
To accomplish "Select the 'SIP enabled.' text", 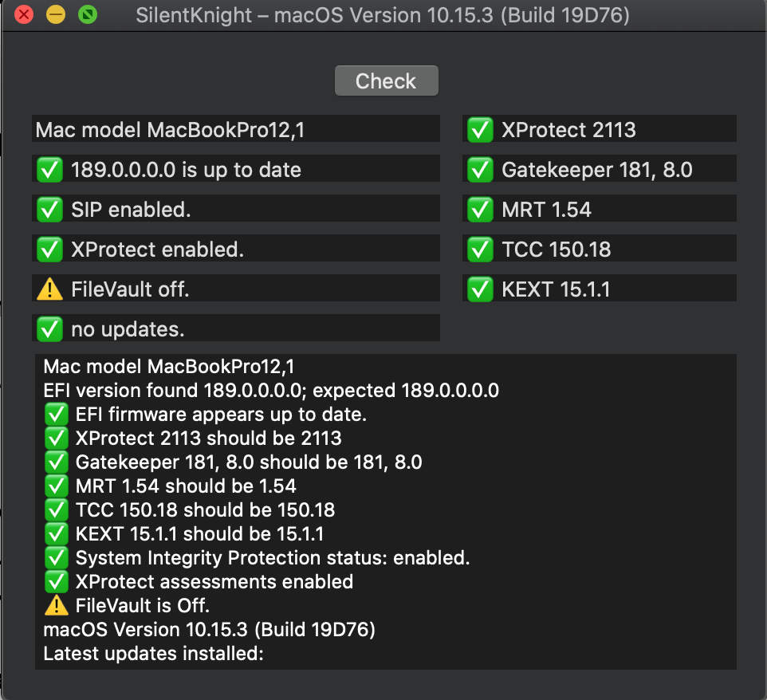I will click(131, 210).
